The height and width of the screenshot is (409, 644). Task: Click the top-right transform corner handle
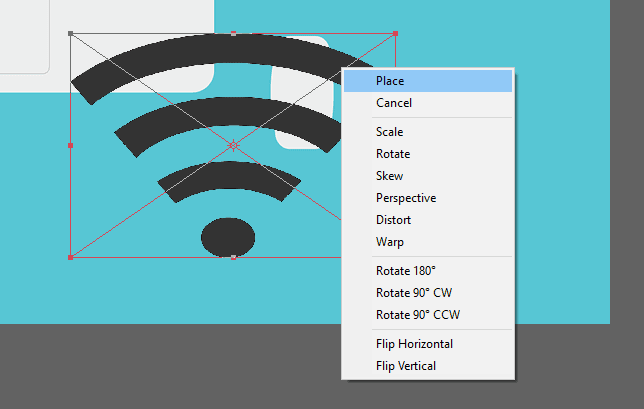396,34
